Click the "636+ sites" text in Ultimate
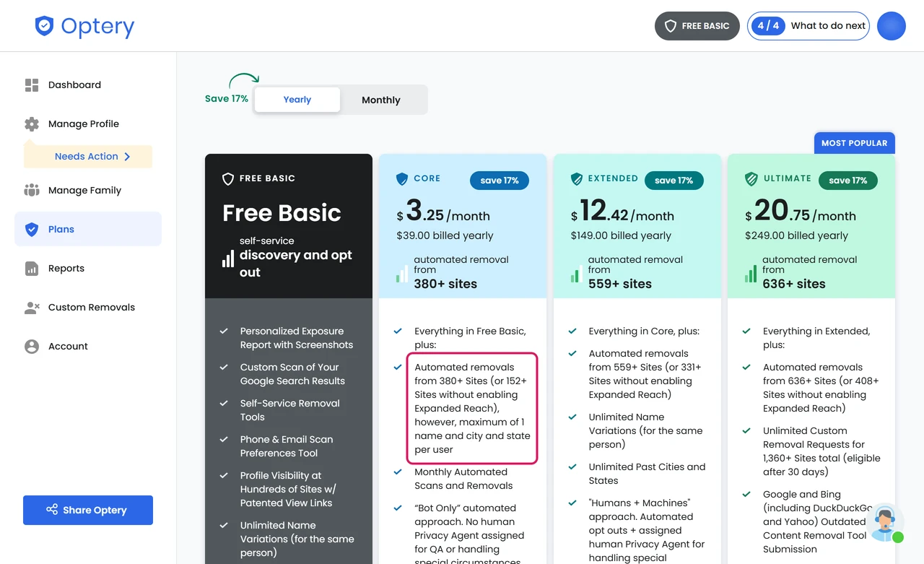This screenshot has width=924, height=564. [x=794, y=284]
